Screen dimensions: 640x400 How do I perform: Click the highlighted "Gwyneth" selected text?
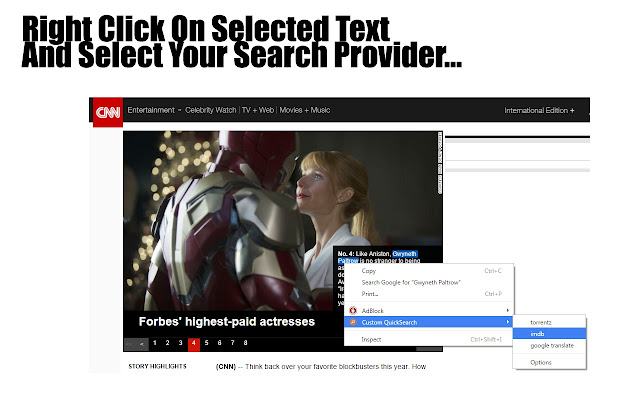tap(404, 254)
